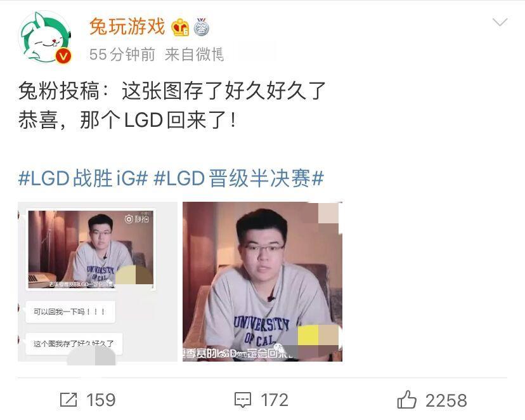Image resolution: width=525 pixels, height=420 pixels.
Task: View the 172 comments count
Action: tap(275, 400)
